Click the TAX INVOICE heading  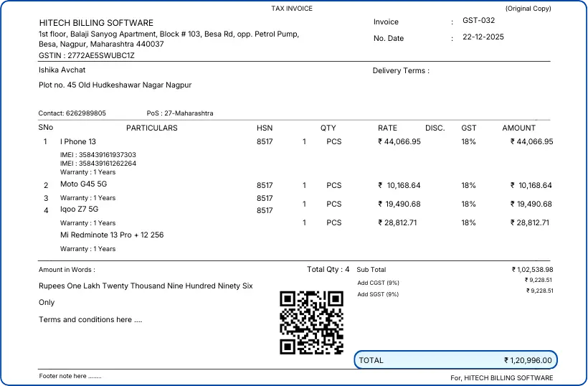[x=292, y=9]
